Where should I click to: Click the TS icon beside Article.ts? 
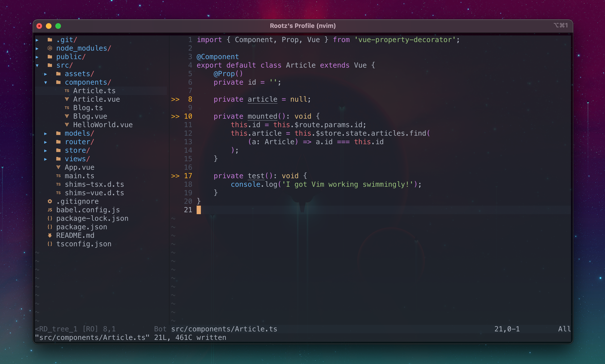tap(67, 91)
